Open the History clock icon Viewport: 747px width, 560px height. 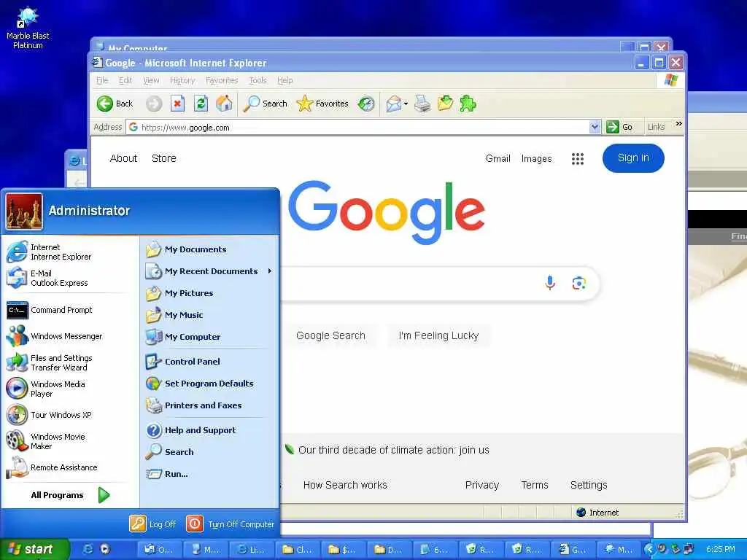pyautogui.click(x=366, y=104)
